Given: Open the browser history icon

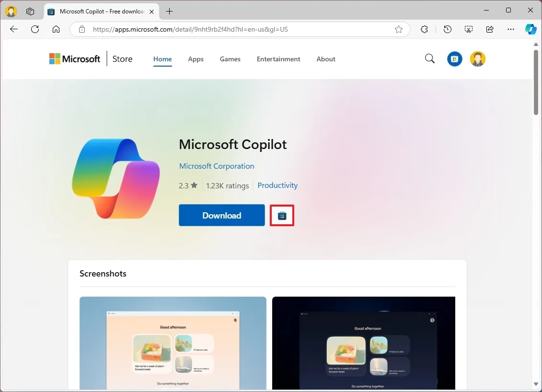Looking at the screenshot, I should click(447, 29).
